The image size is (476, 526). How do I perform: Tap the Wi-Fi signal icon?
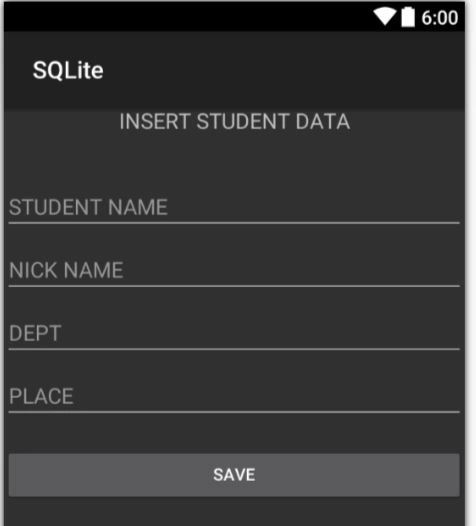click(x=384, y=17)
